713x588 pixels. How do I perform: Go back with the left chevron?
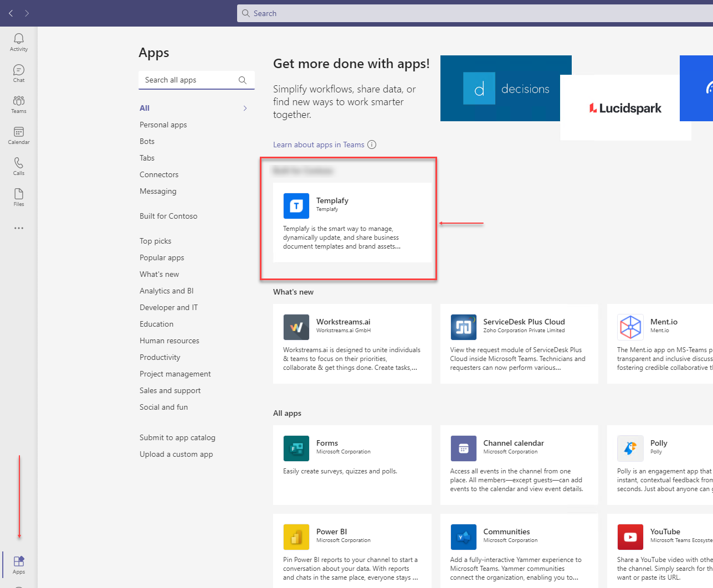[x=11, y=13]
